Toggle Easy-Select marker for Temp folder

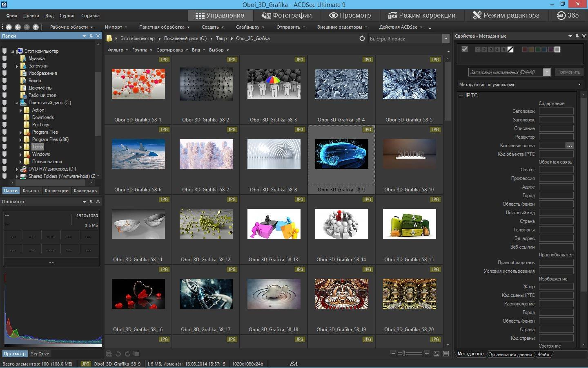[4, 147]
